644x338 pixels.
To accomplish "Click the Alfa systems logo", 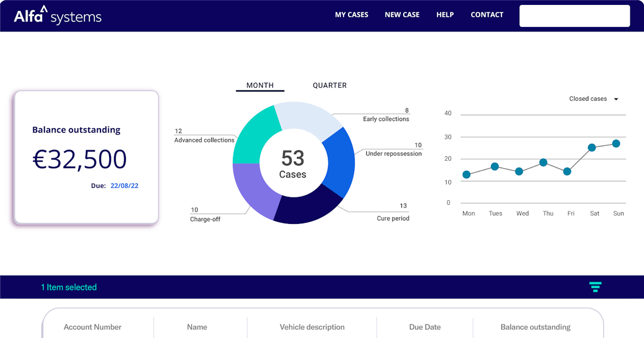I will pos(57,16).
